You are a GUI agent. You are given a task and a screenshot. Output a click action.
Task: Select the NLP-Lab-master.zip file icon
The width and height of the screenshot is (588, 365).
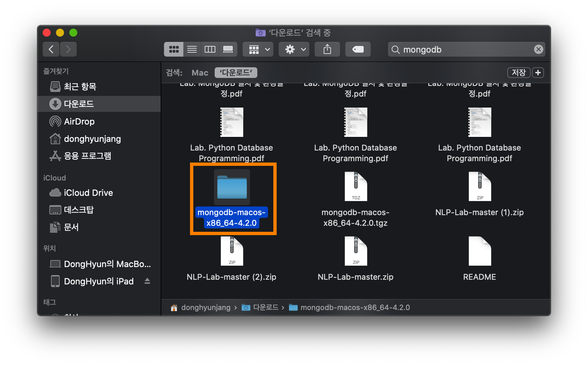click(x=356, y=251)
